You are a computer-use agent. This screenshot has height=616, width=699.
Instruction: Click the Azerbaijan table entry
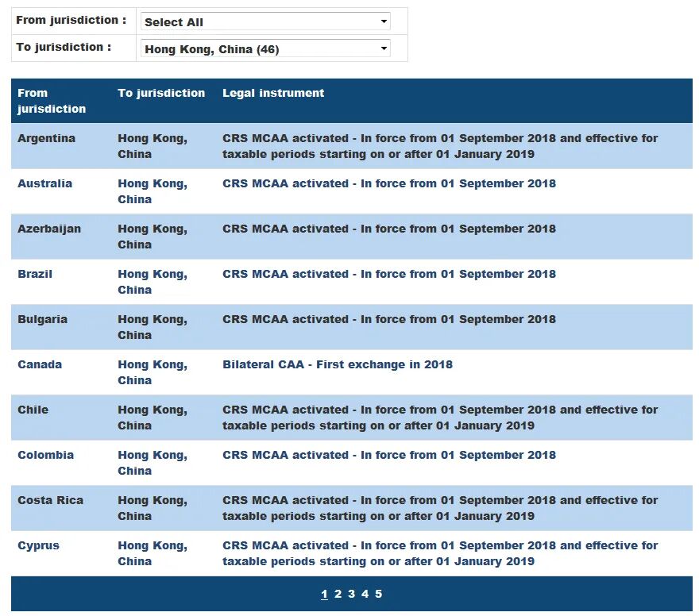pos(48,229)
